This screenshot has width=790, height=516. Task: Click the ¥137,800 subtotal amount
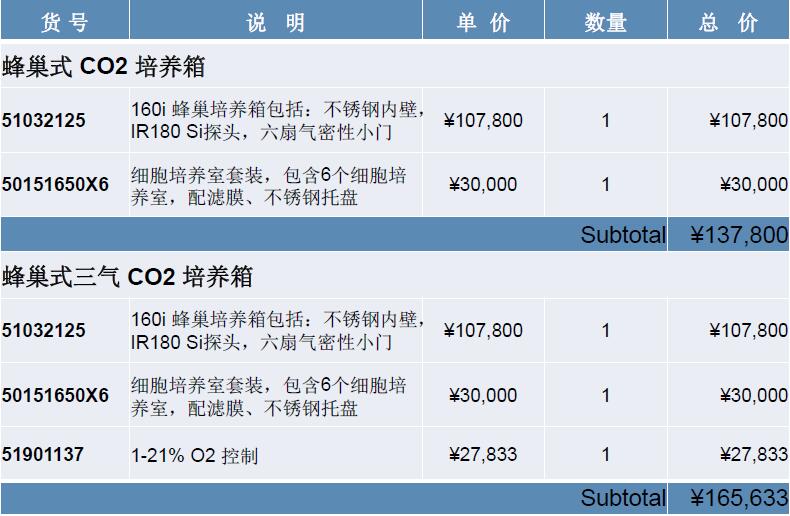(x=739, y=235)
